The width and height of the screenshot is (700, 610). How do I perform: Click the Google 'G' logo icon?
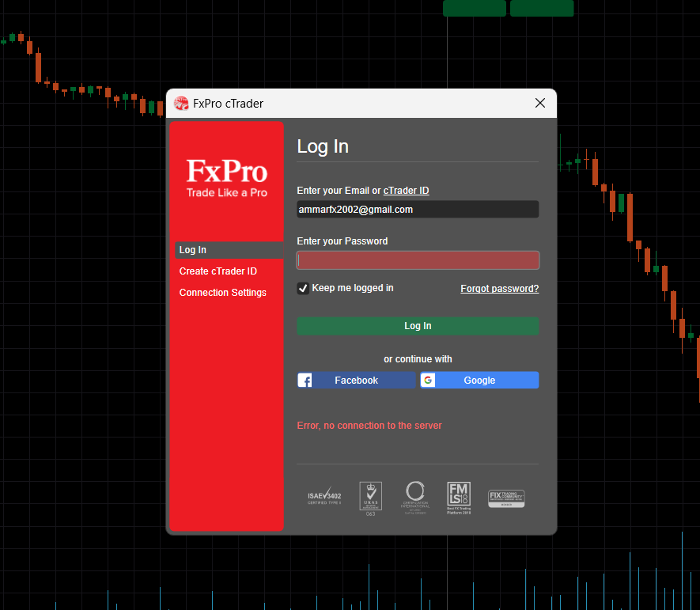pyautogui.click(x=428, y=380)
